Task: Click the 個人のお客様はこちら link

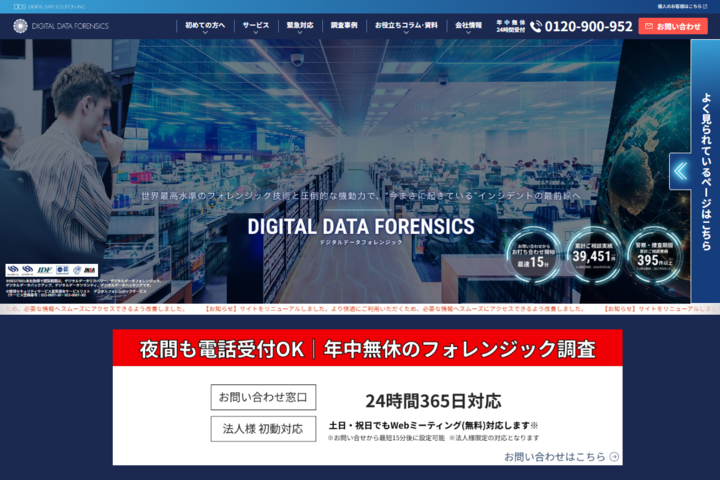Action: 680,6
